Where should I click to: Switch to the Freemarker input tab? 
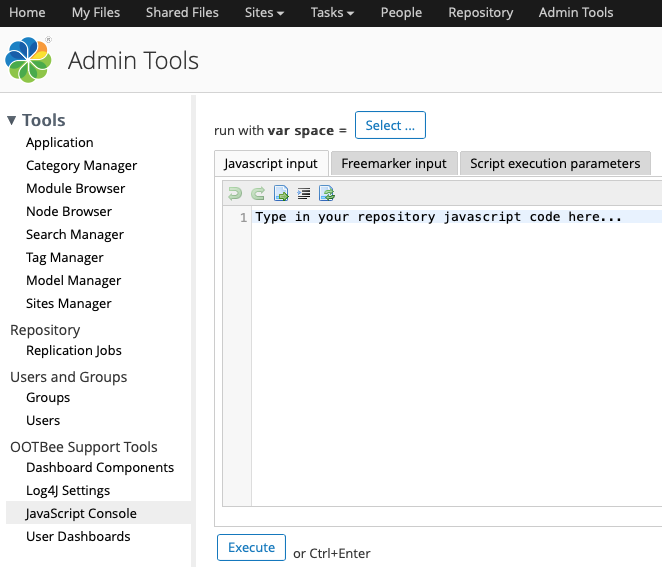coord(394,163)
